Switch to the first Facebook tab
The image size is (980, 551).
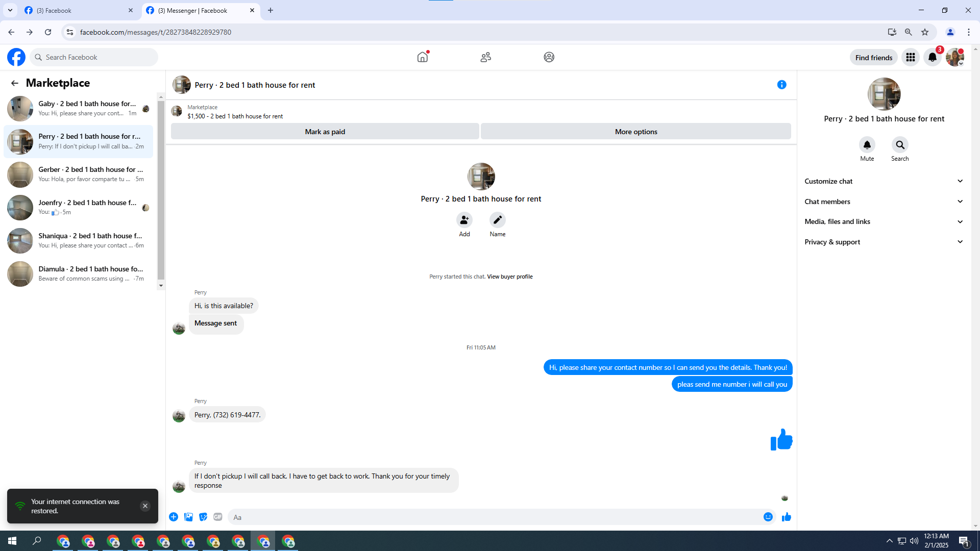coord(79,11)
